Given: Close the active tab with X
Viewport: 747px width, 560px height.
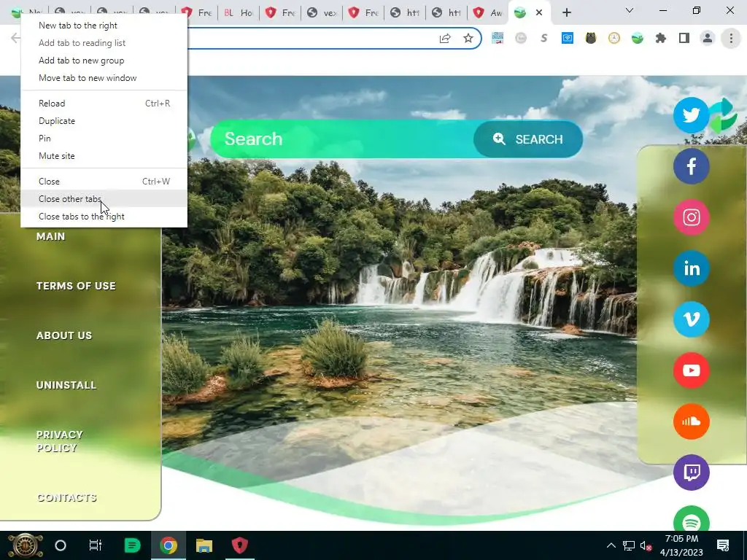Looking at the screenshot, I should (x=539, y=12).
